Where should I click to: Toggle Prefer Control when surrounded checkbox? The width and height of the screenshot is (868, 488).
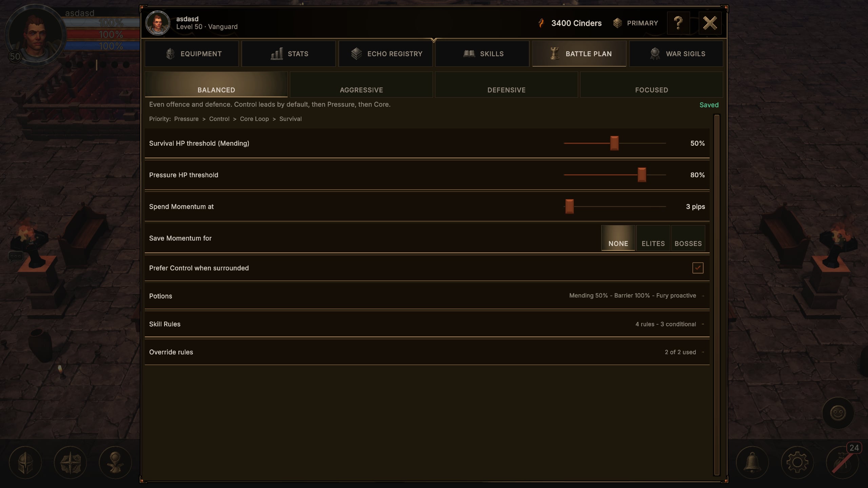[698, 268]
